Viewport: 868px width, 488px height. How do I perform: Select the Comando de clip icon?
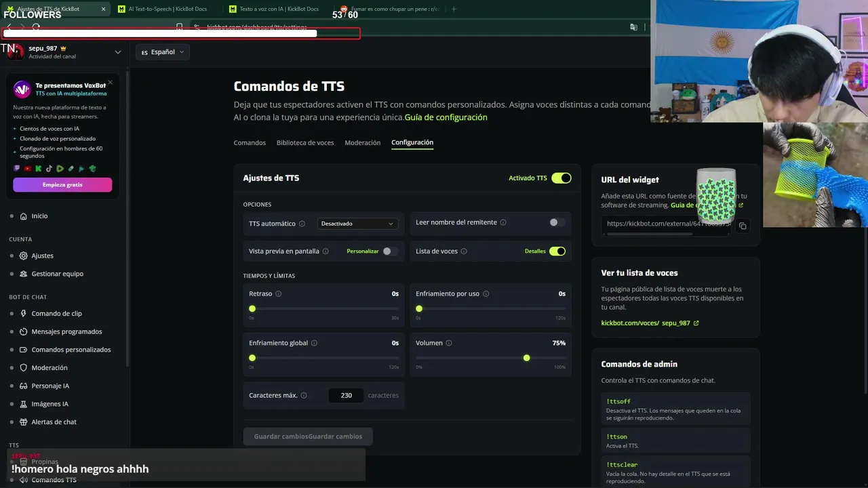pyautogui.click(x=23, y=314)
